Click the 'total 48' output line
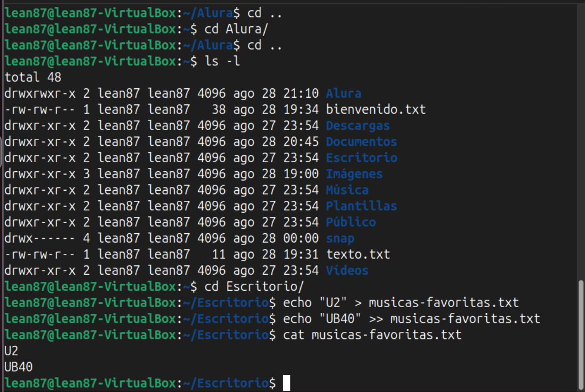The image size is (585, 392). click(33, 77)
